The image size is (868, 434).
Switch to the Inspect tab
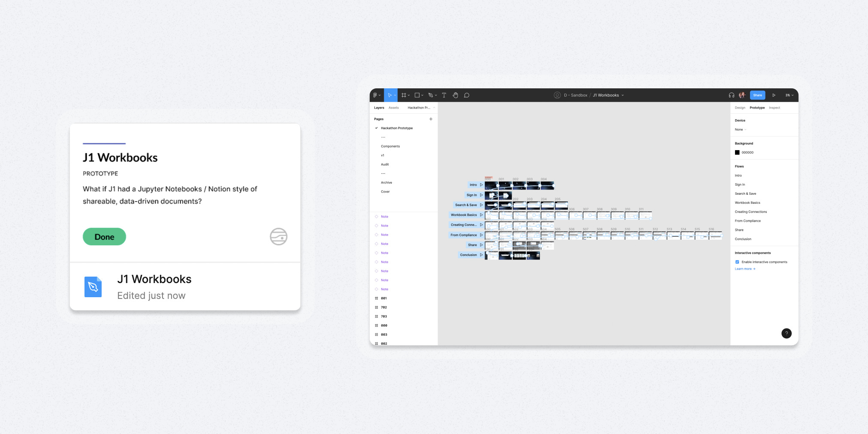[775, 108]
